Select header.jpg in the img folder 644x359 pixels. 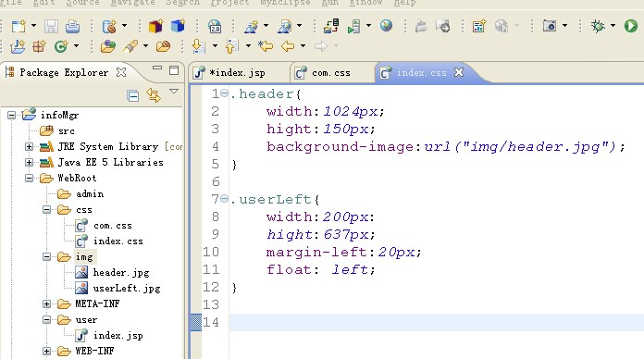click(x=120, y=272)
